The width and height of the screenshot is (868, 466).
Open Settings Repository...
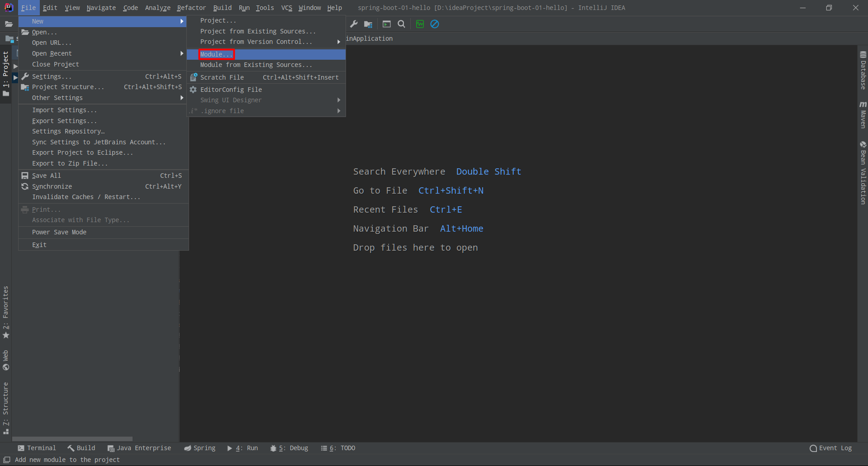[x=103, y=131]
